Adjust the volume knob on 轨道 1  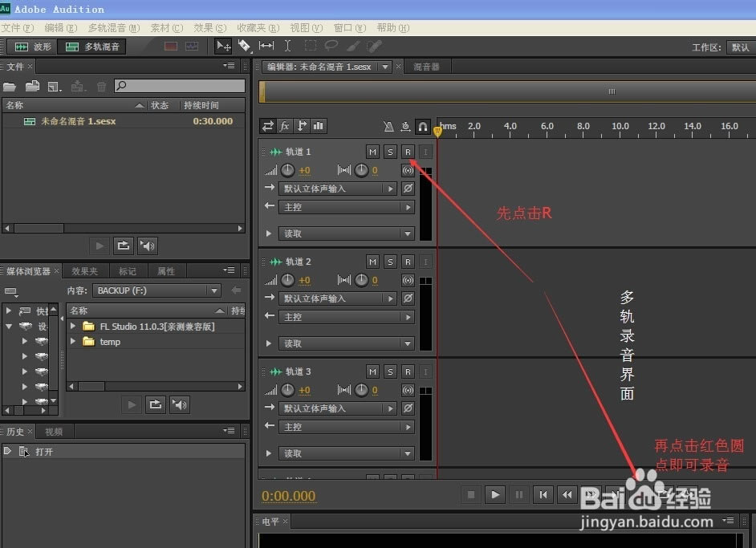tap(288, 170)
